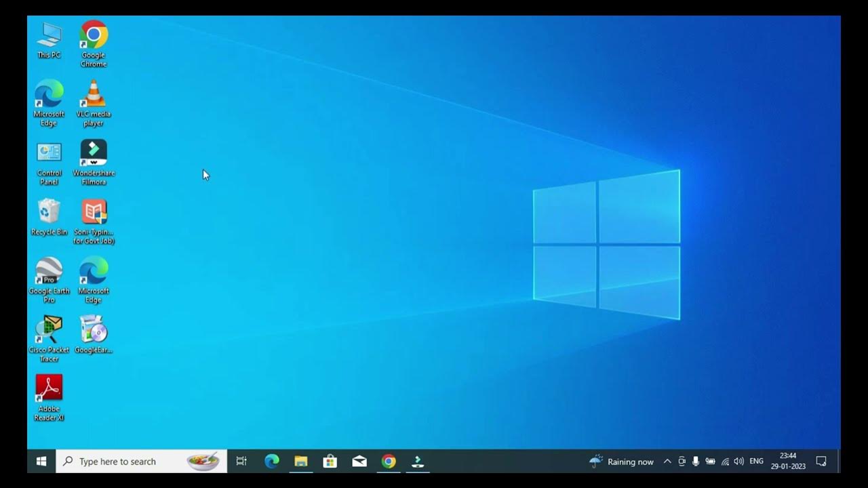The height and width of the screenshot is (488, 868).
Task: Open battery status from the tray
Action: [x=710, y=462]
